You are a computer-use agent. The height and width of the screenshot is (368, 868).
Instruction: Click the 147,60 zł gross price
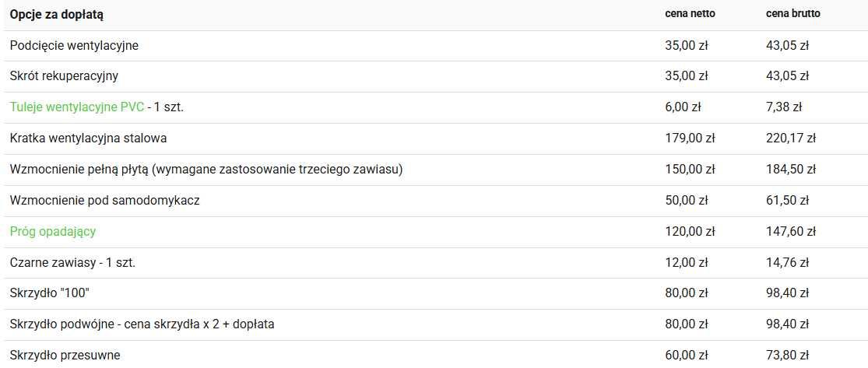pyautogui.click(x=790, y=231)
